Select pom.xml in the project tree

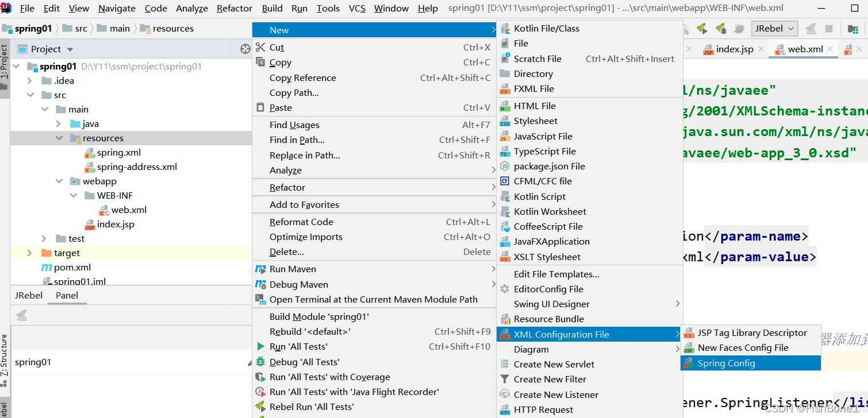66,268
